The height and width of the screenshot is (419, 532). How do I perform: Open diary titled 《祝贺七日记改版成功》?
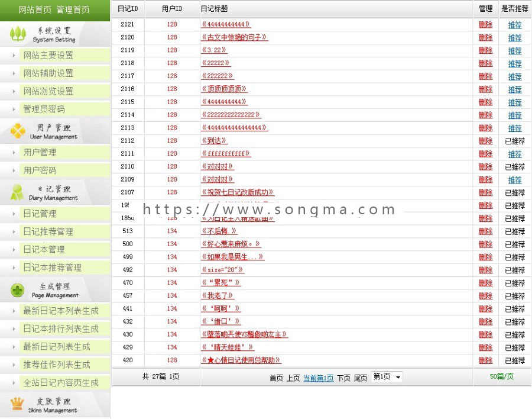[238, 192]
